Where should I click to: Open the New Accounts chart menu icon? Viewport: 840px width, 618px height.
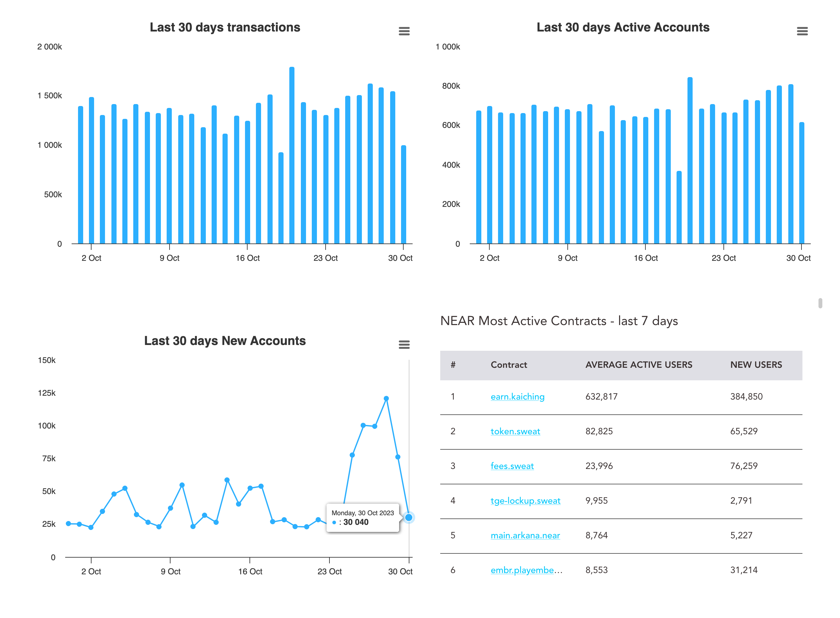coord(404,345)
